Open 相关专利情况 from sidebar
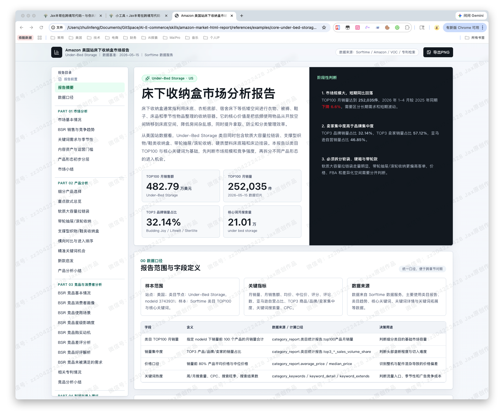504x420 pixels. click(90, 372)
